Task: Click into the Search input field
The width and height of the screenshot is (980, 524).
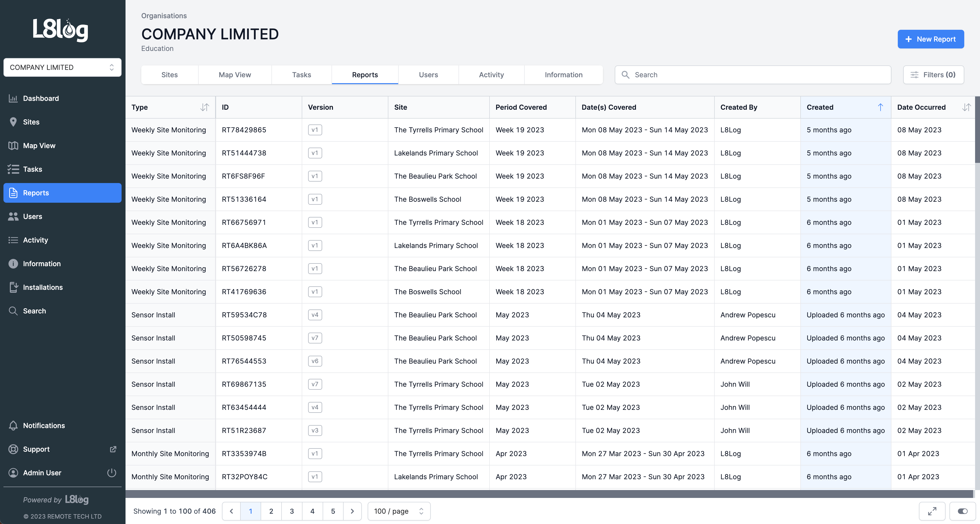Action: point(753,75)
